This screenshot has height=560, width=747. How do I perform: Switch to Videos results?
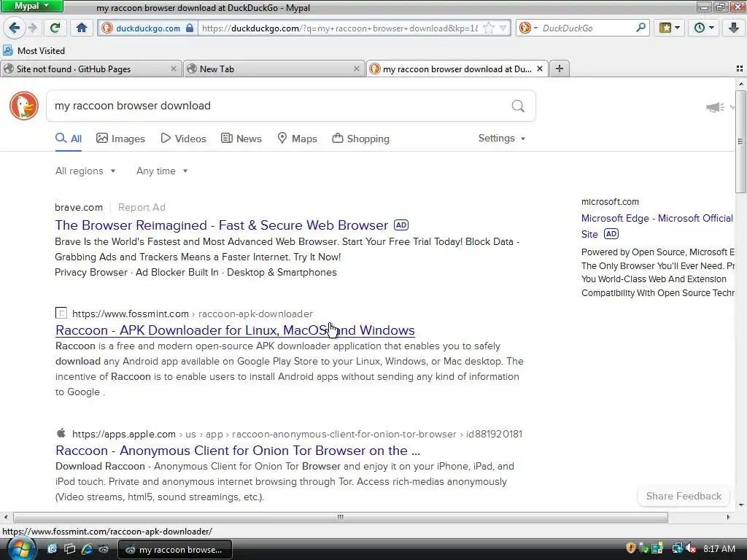point(183,139)
